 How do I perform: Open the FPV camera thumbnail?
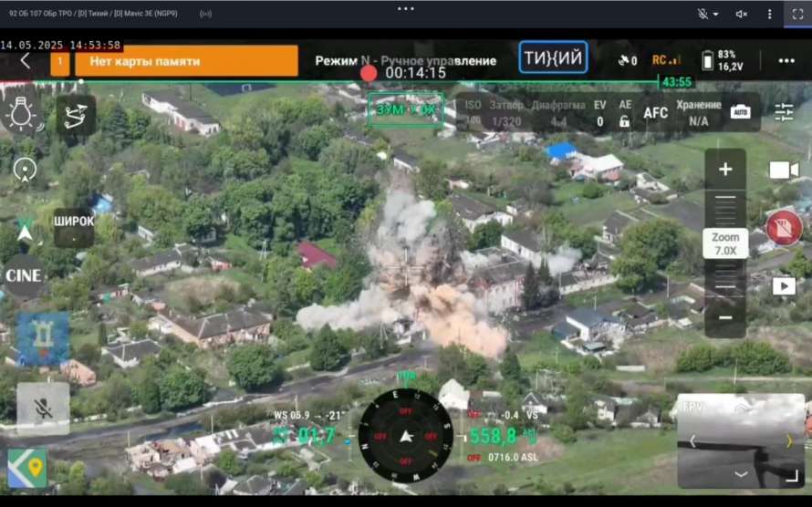pos(741,440)
